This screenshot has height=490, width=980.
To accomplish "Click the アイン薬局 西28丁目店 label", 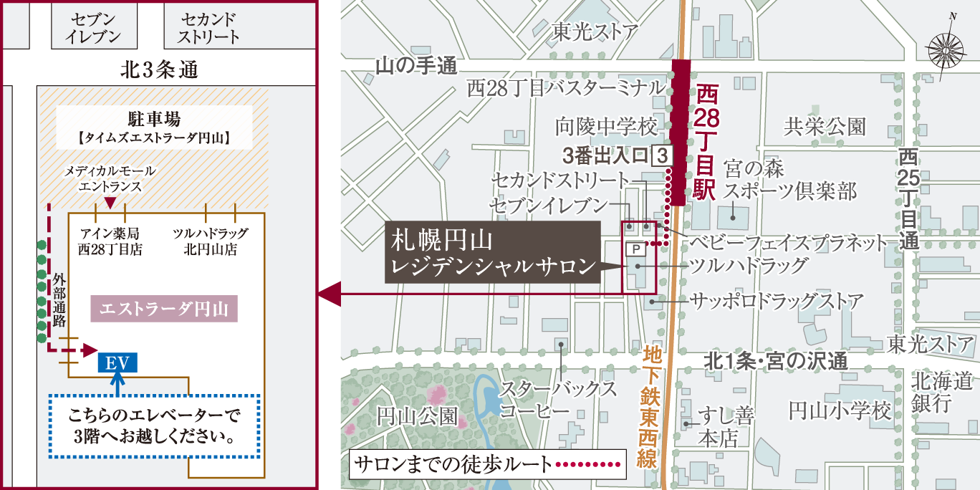I will point(110,241).
